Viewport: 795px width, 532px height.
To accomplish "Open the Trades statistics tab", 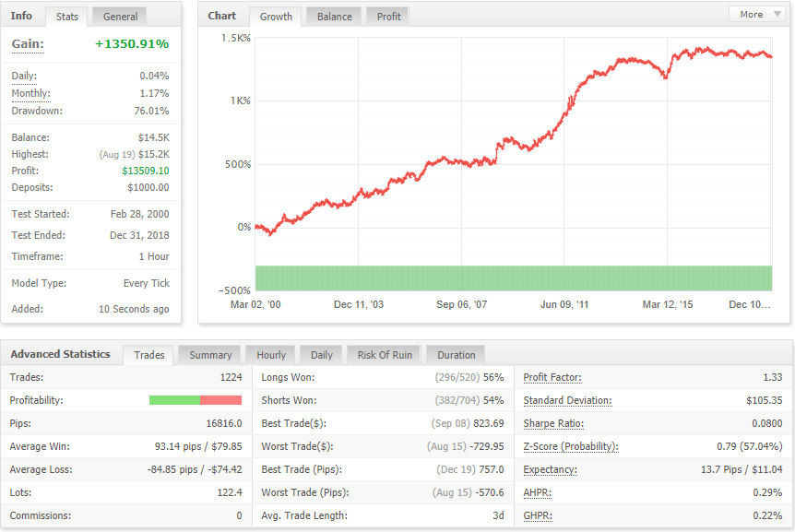I will 149,355.
